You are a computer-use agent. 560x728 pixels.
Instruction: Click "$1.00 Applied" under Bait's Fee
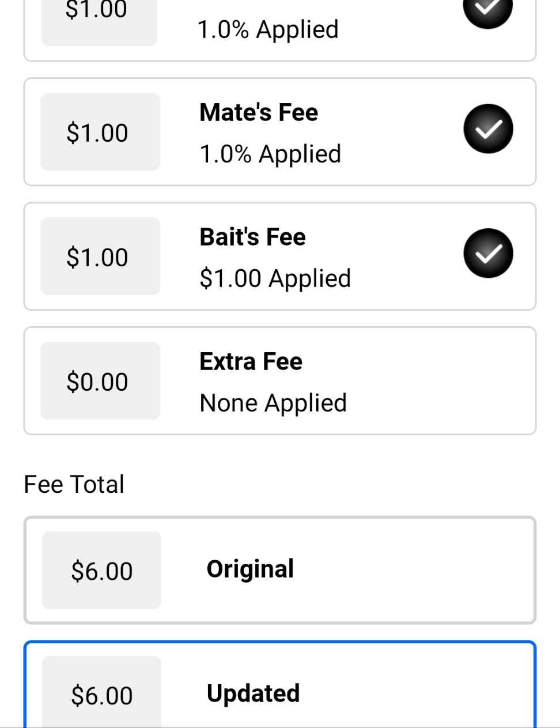pos(275,278)
